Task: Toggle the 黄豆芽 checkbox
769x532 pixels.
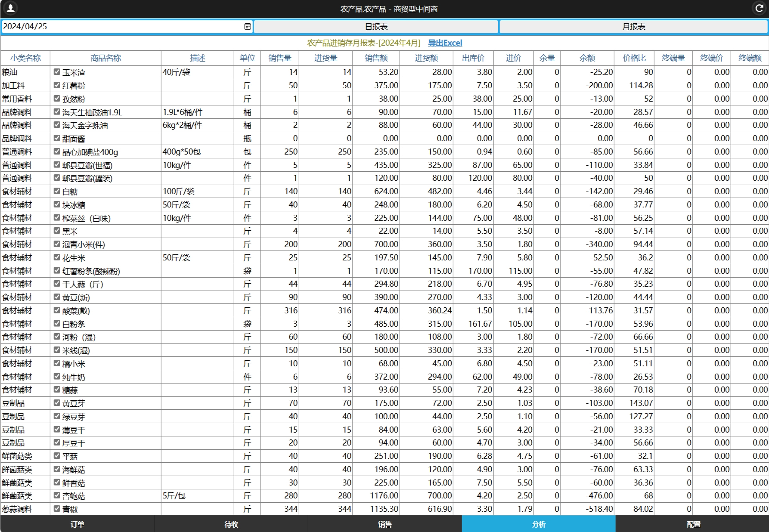Action: [57, 403]
